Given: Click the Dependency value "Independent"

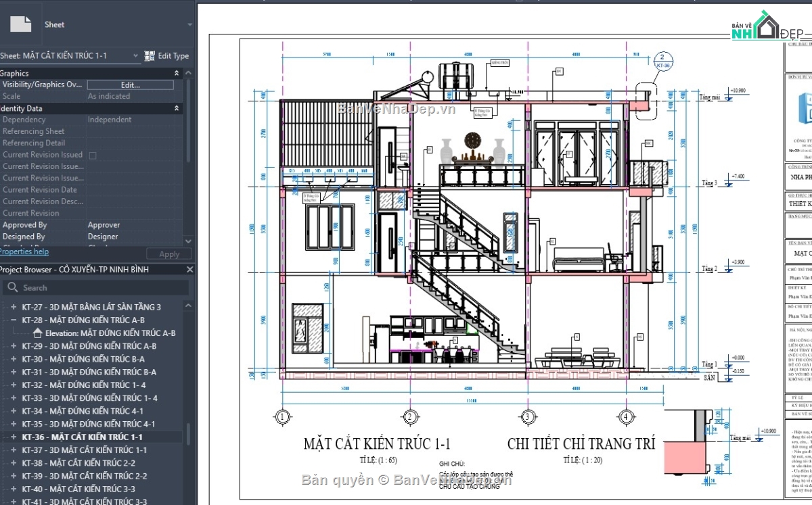Looking at the screenshot, I should click(x=110, y=120).
